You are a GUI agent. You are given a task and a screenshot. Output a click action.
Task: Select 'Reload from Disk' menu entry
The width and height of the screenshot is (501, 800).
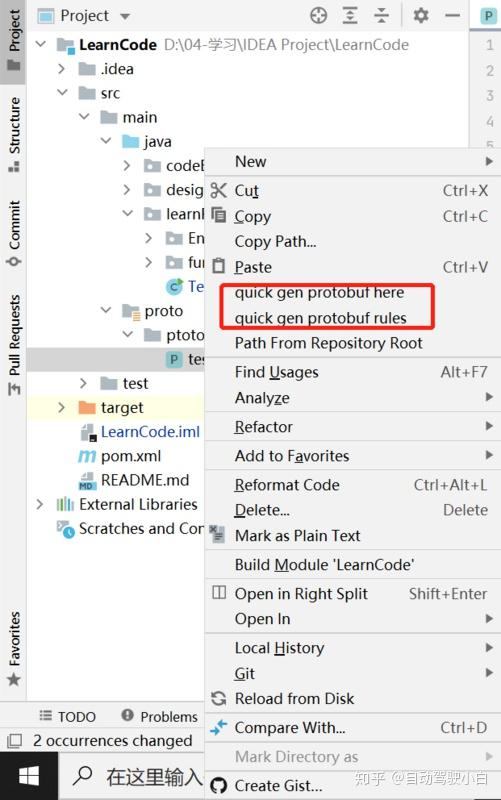tap(294, 698)
